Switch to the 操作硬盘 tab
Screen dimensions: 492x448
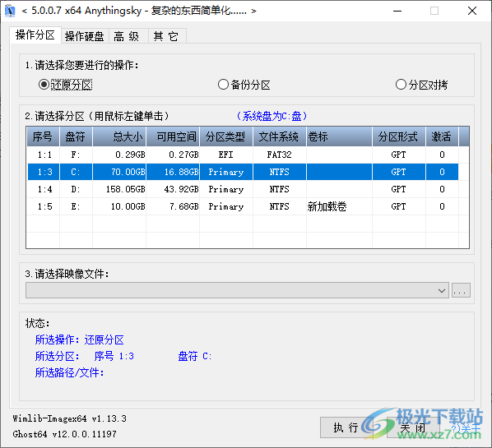pos(85,36)
